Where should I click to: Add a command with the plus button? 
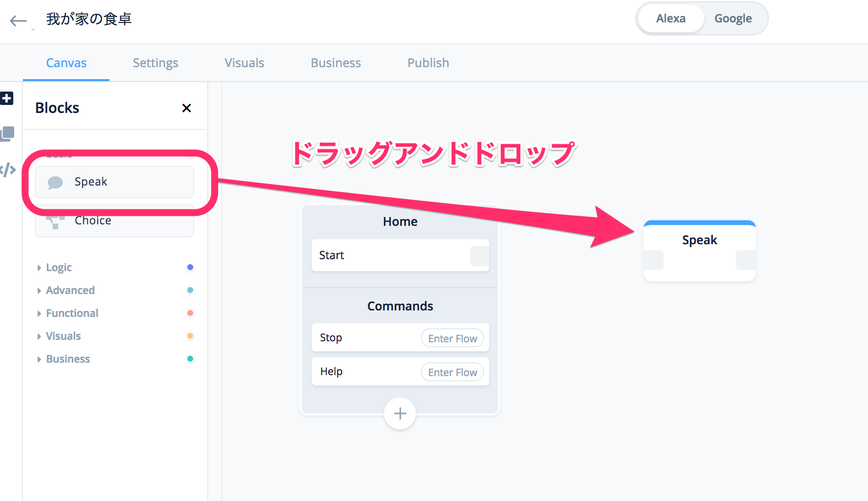[400, 413]
